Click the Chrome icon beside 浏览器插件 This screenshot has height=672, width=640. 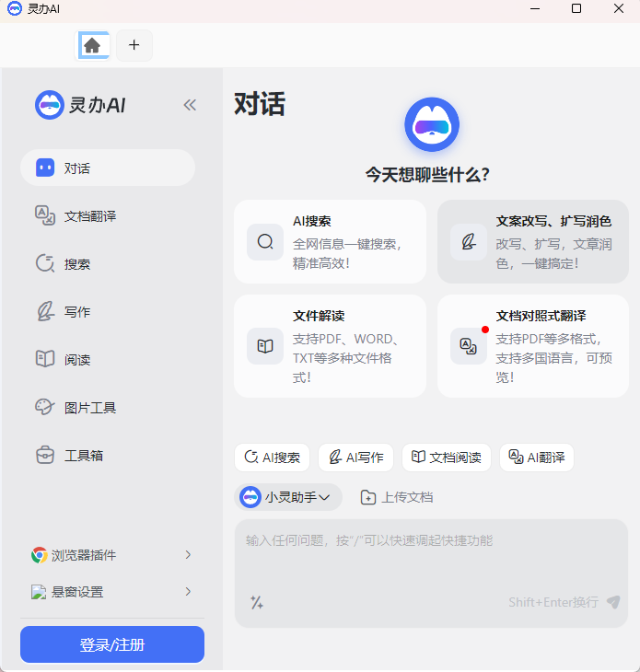point(40,555)
